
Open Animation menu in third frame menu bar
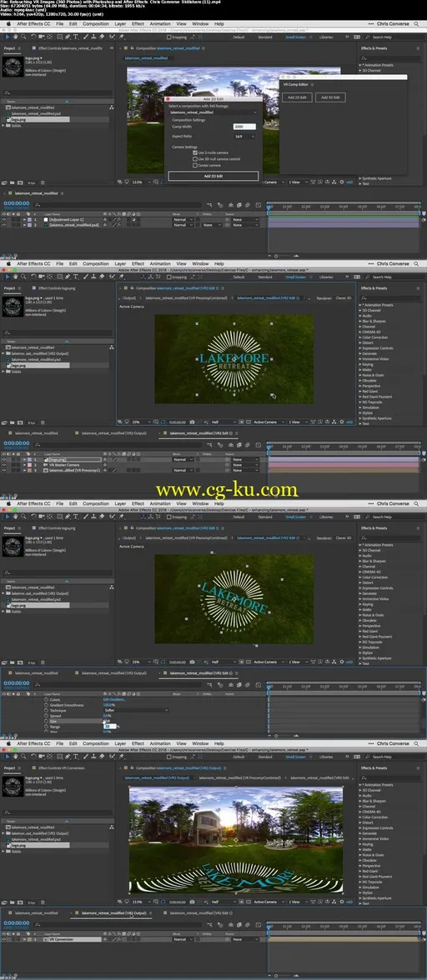[x=159, y=503]
